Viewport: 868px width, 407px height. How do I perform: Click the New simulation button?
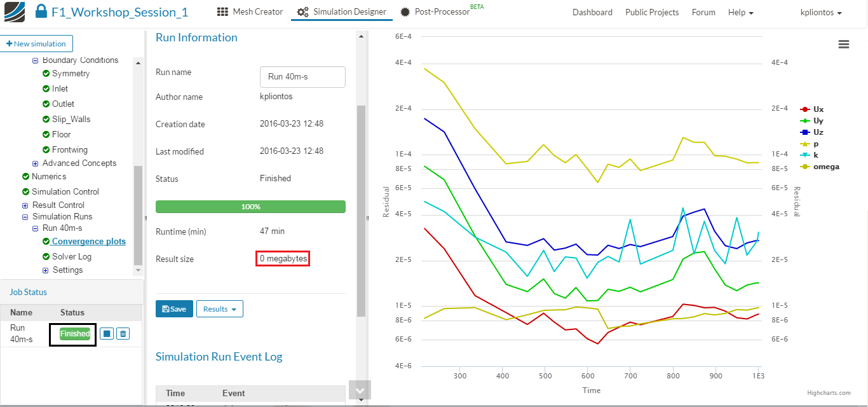pos(36,44)
